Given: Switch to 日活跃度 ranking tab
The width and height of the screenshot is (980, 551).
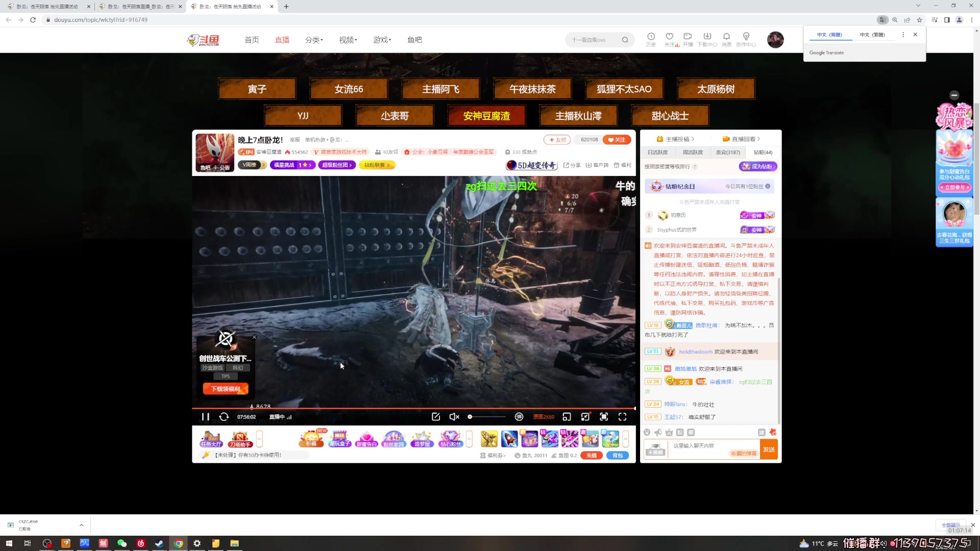Looking at the screenshot, I should coord(657,152).
